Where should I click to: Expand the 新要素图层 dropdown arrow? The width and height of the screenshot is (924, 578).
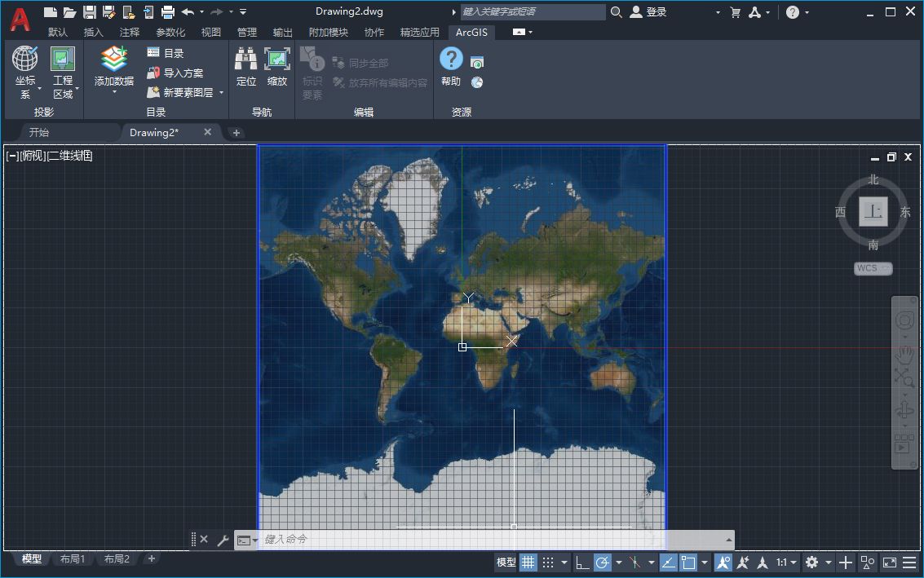coord(221,93)
